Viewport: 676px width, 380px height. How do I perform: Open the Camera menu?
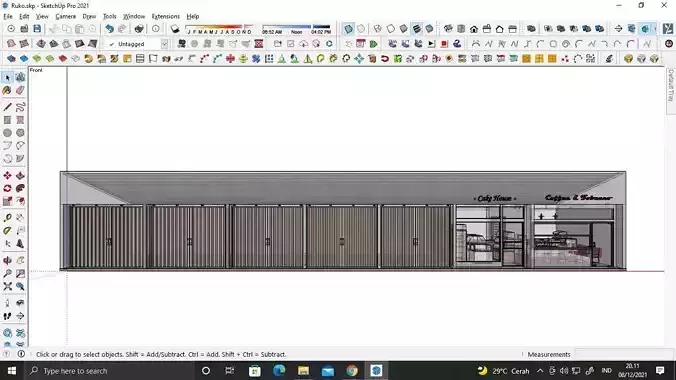pyautogui.click(x=66, y=16)
